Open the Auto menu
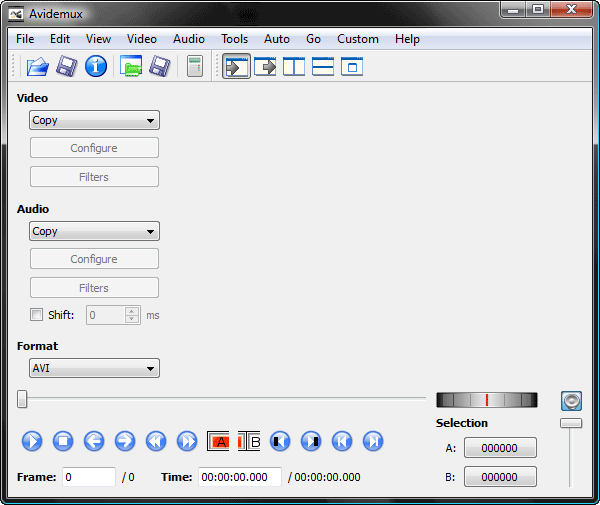 pyautogui.click(x=277, y=39)
